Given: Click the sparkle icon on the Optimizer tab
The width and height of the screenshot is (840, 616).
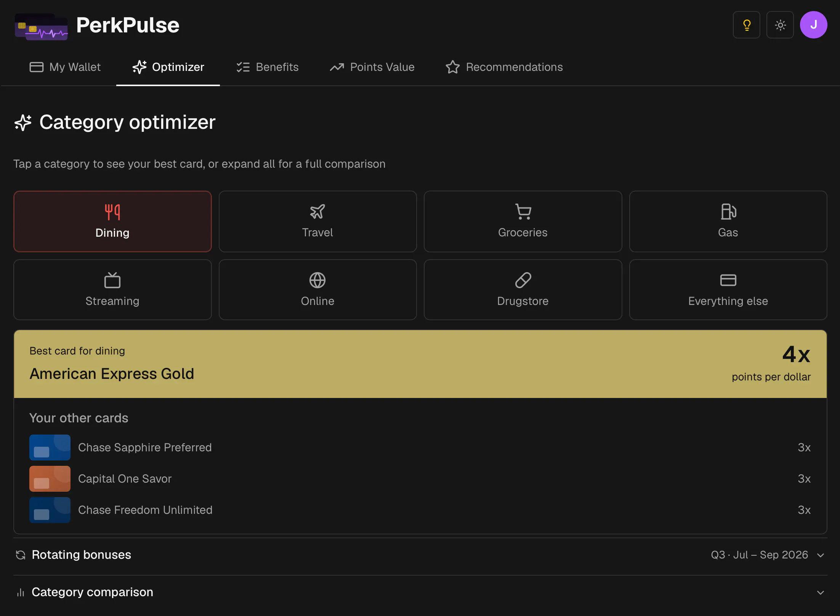Looking at the screenshot, I should click(x=139, y=67).
